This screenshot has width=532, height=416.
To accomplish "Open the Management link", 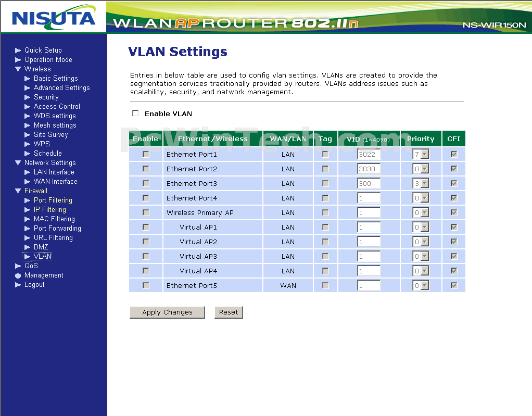I will (x=44, y=275).
